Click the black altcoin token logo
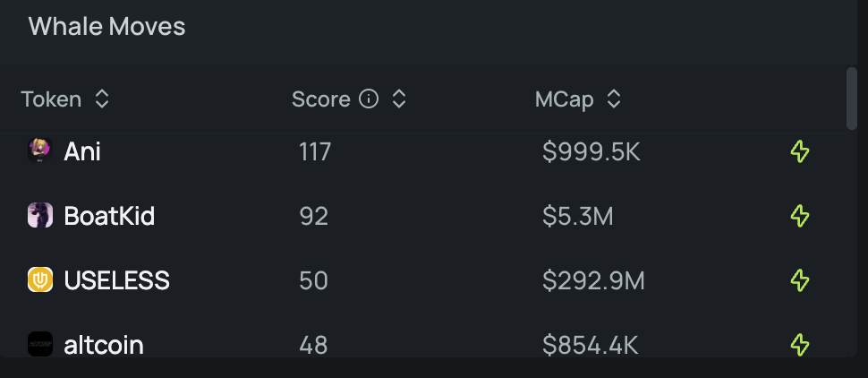Screen dimensions: 868x378 tap(40, 344)
